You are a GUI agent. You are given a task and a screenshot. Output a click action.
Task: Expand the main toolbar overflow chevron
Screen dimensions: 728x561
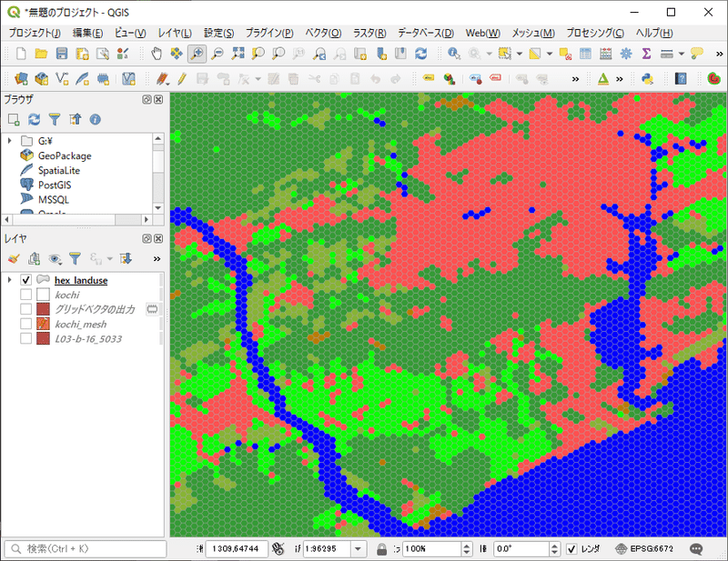pyautogui.click(x=719, y=54)
